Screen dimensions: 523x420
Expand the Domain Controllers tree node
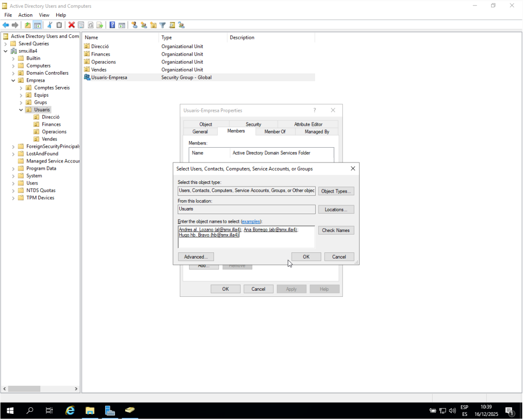point(13,73)
